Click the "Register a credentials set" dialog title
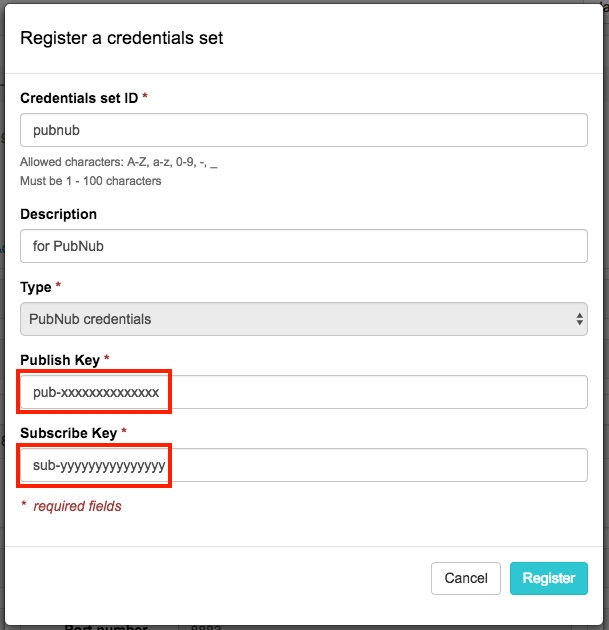Screen dimensions: 609x630 click(122, 39)
